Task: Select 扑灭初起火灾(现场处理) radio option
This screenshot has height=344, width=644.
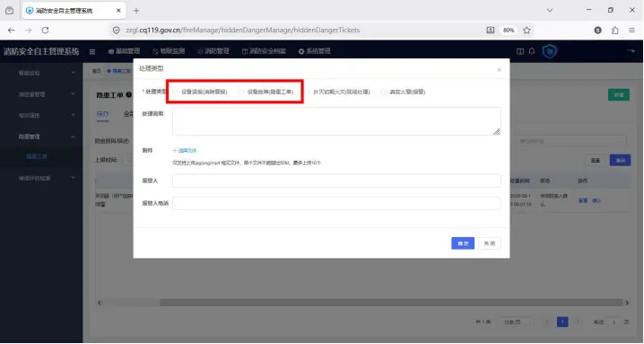Action: click(337, 92)
